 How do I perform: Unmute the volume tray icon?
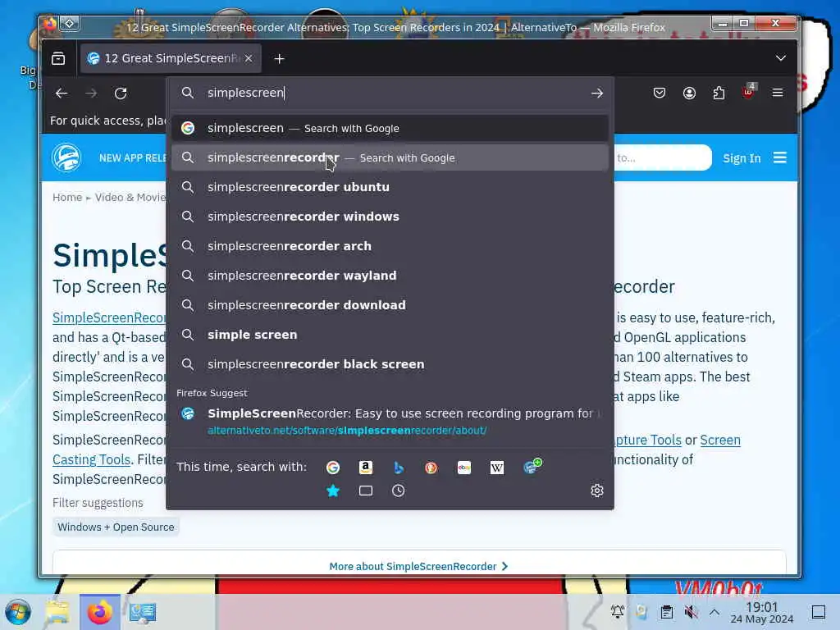click(691, 612)
